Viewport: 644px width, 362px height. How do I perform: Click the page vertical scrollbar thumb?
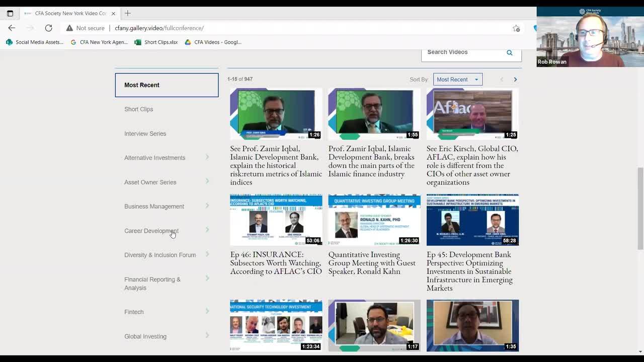tap(640, 208)
